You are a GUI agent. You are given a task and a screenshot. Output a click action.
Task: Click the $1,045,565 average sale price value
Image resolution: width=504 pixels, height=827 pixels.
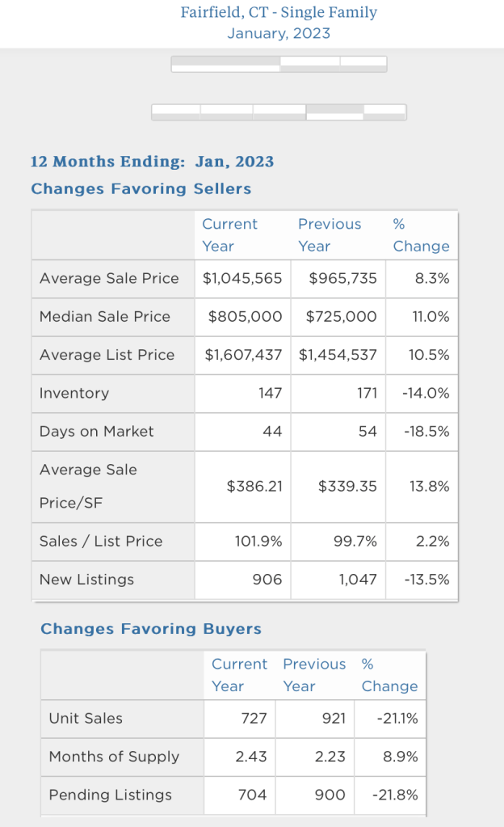click(x=242, y=278)
